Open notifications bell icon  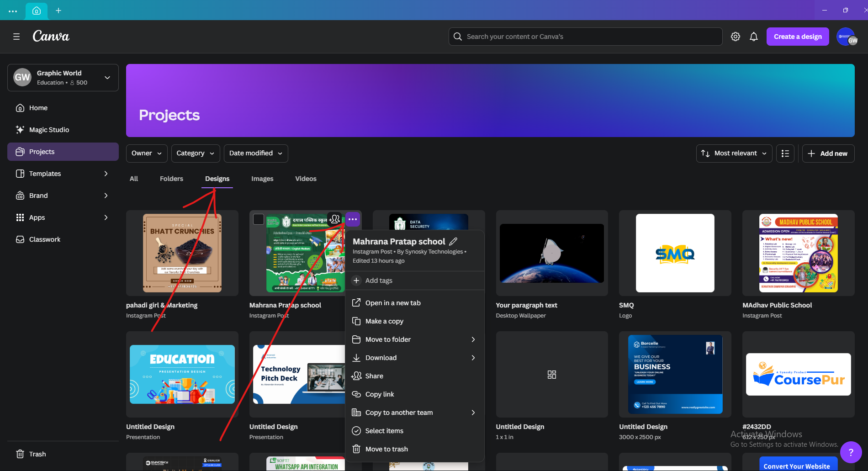[x=754, y=37]
